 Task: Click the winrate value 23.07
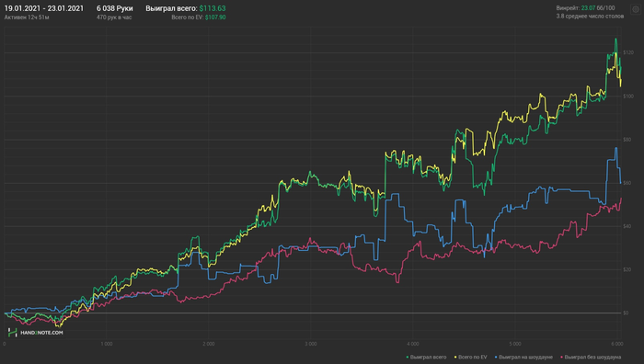click(x=588, y=7)
